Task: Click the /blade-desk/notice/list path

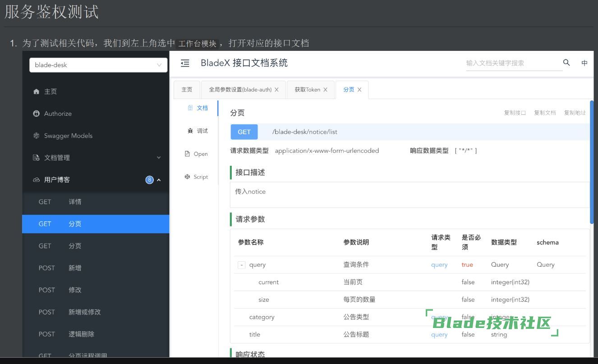Action: click(x=305, y=132)
